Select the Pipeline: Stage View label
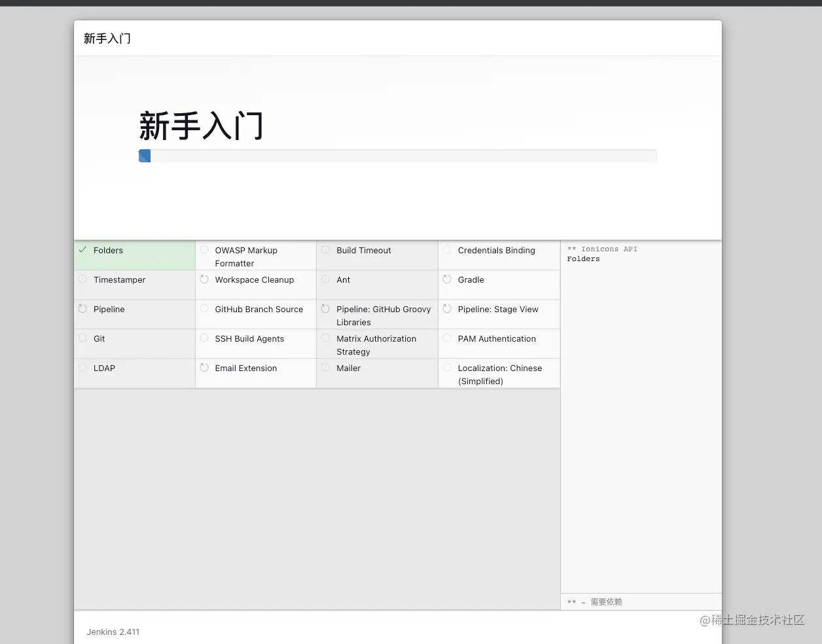This screenshot has width=822, height=644. coord(498,309)
